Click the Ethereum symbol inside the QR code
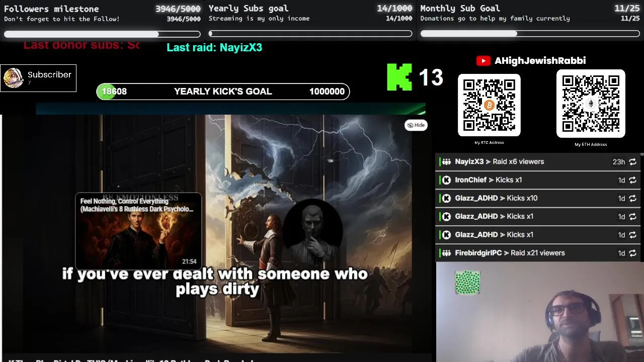This screenshot has width=644, height=362. pos(591,104)
